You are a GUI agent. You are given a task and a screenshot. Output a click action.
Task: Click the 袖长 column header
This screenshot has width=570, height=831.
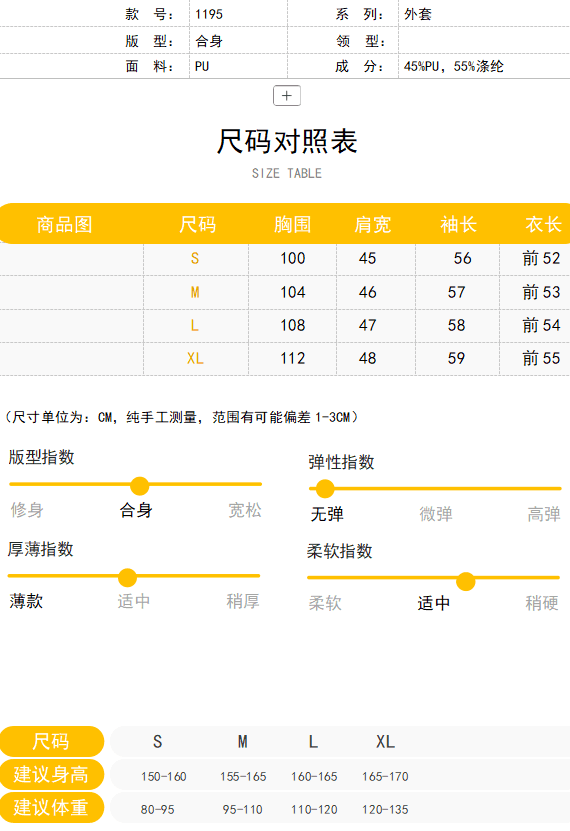coord(459,225)
